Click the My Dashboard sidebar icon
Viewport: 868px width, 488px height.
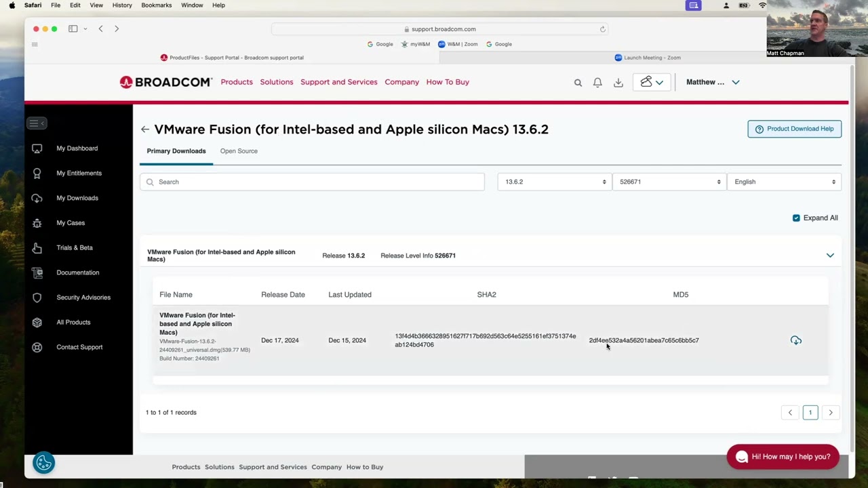click(37, 148)
